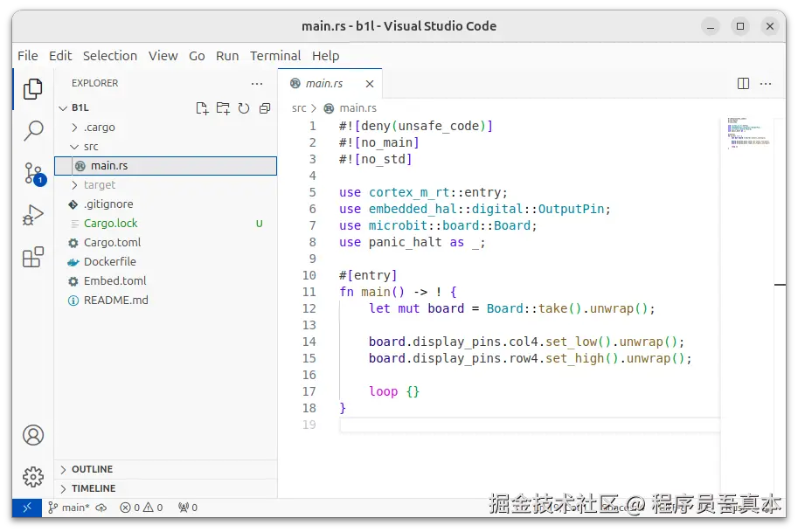The height and width of the screenshot is (532, 798).
Task: Open the Dockerfile
Action: 165,262
